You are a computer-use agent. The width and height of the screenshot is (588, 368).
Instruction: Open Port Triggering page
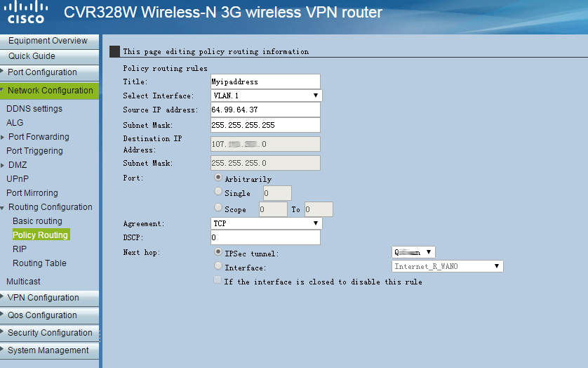pos(34,151)
